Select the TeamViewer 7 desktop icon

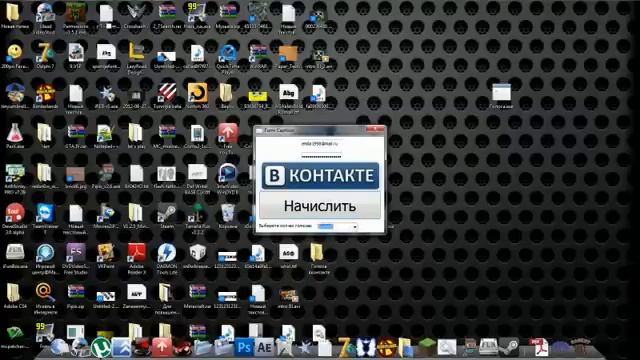(x=45, y=219)
